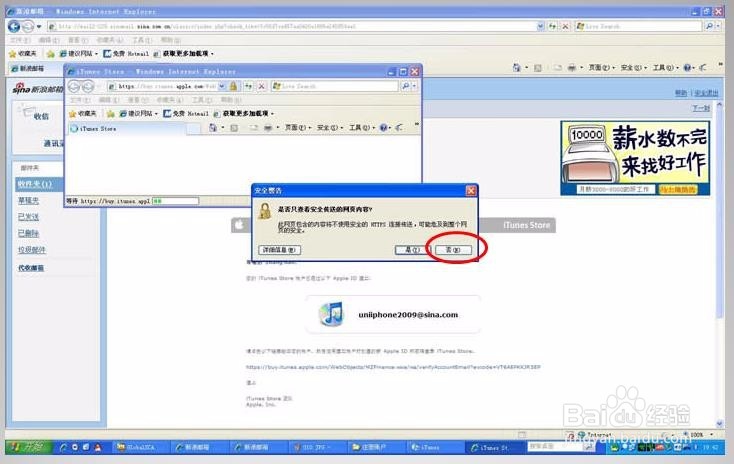Click the Print icon in the Sina window's command bar

(572, 68)
